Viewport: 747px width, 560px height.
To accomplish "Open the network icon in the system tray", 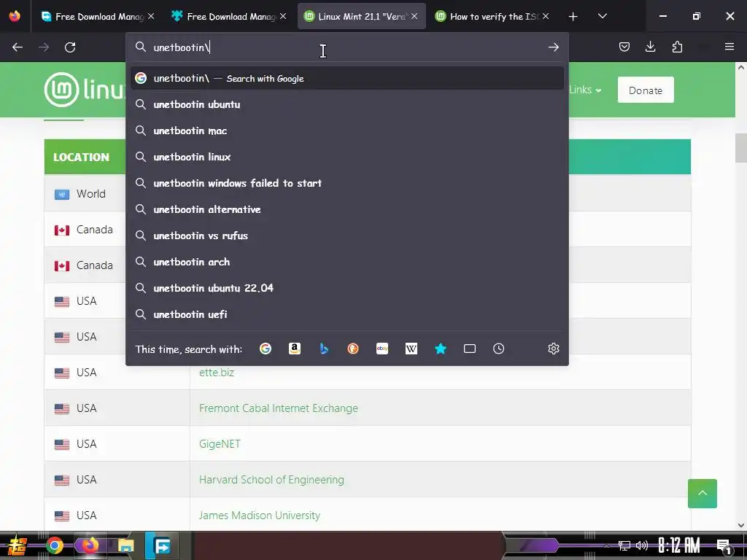I will tap(624, 545).
